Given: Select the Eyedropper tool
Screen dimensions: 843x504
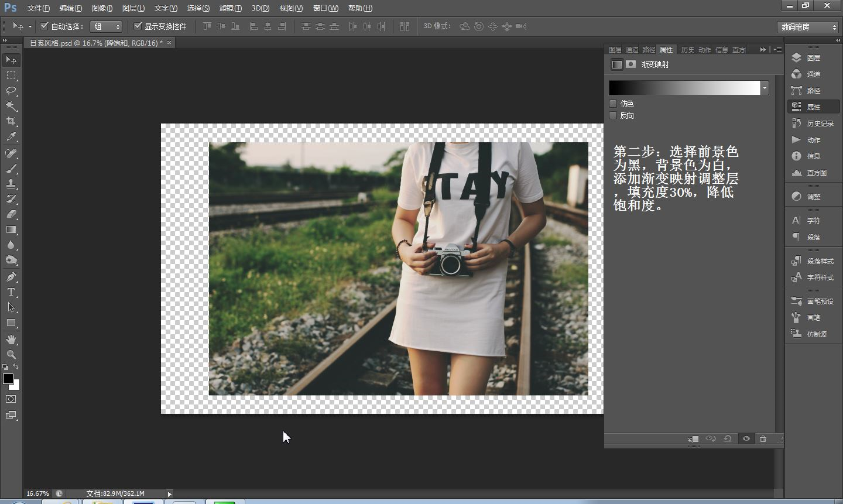Looking at the screenshot, I should (x=11, y=136).
